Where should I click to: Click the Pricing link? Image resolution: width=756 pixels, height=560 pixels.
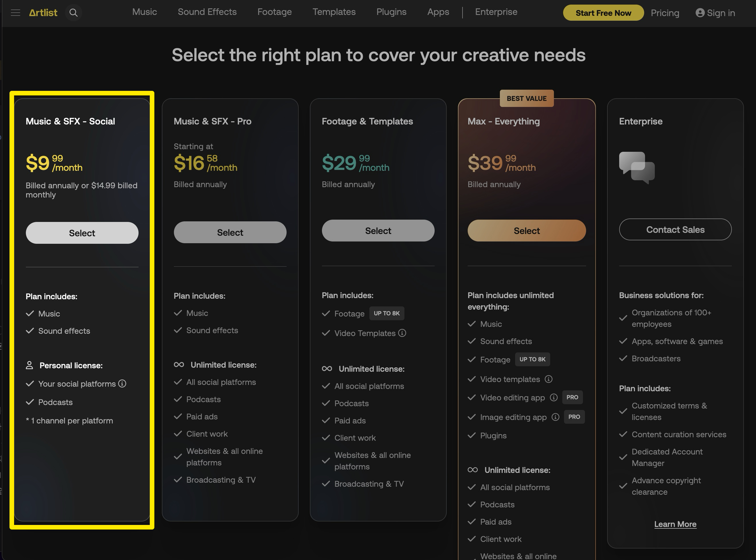[x=665, y=13]
